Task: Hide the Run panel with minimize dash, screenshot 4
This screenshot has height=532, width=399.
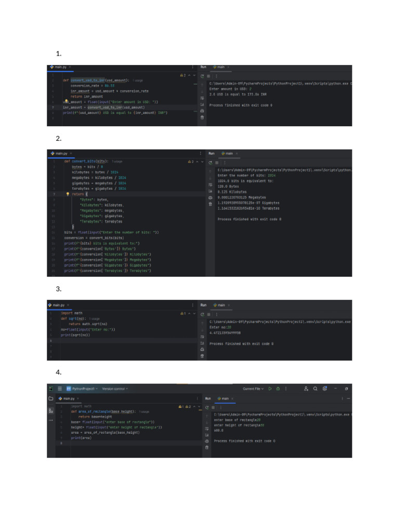Action: pos(349,398)
